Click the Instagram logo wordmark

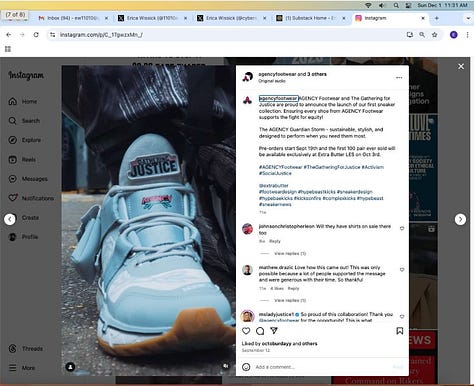point(26,75)
